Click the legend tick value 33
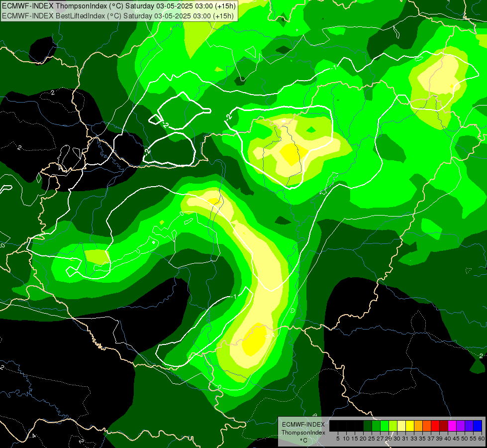The height and width of the screenshot is (448, 487). [x=414, y=439]
